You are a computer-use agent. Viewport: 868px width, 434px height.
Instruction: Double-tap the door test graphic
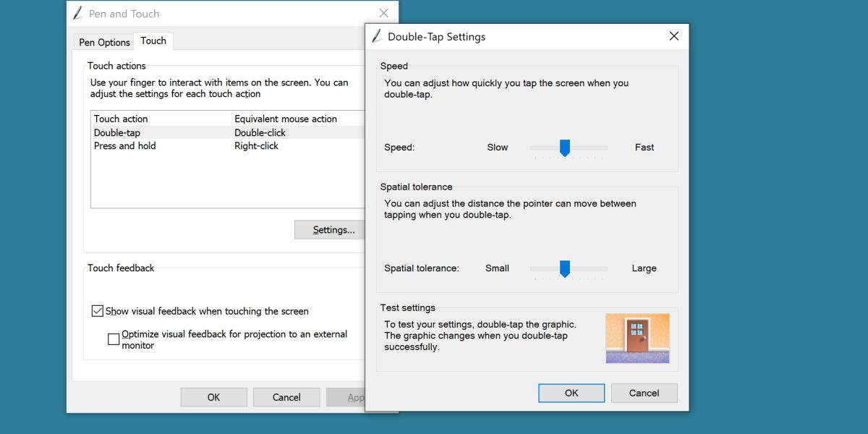637,338
